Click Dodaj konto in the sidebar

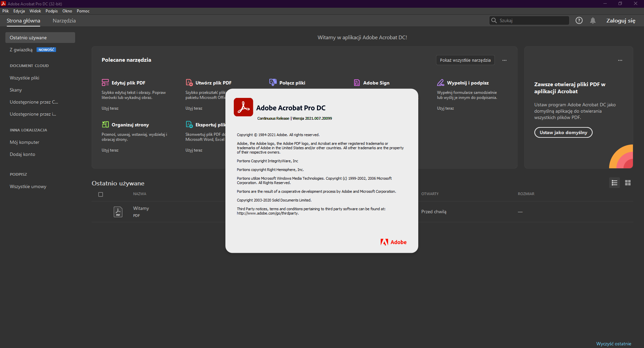(22, 154)
